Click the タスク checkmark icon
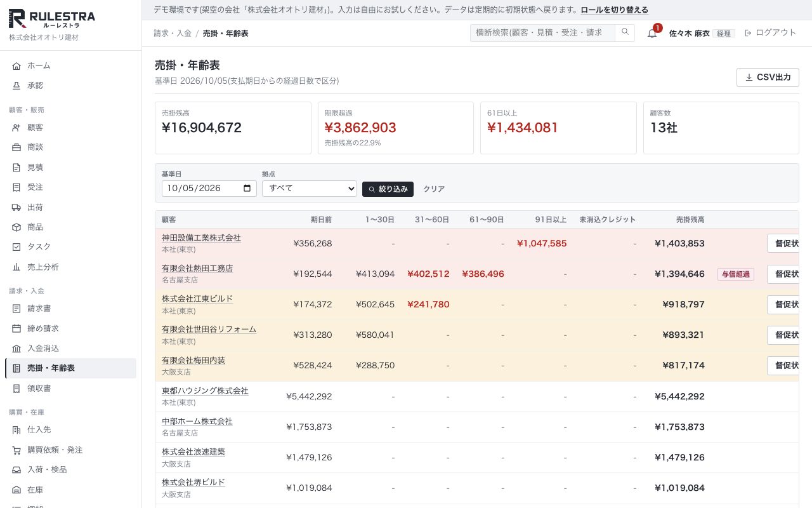Screen dimensions: 812x508 click(x=16, y=246)
